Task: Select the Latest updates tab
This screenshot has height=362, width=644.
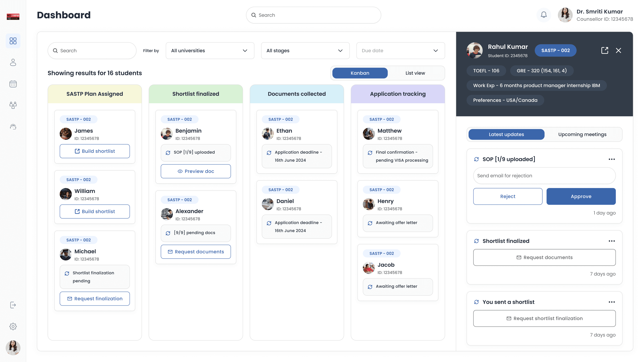Action: (x=506, y=134)
